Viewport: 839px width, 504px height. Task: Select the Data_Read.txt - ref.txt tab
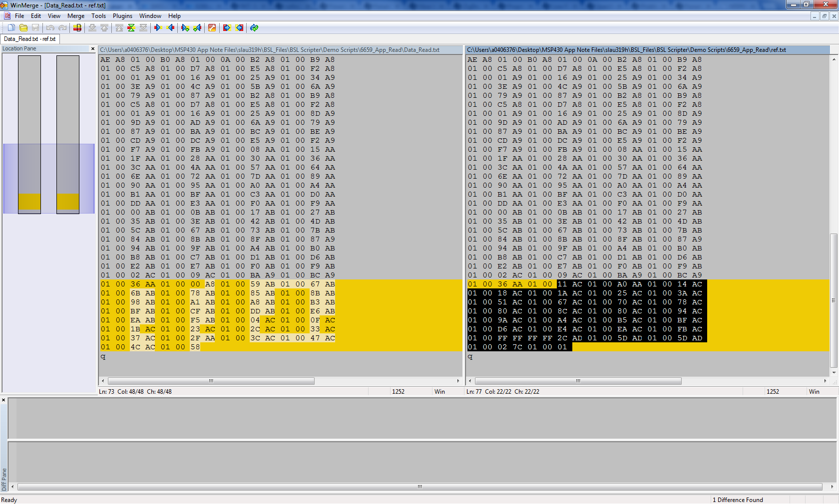(30, 38)
